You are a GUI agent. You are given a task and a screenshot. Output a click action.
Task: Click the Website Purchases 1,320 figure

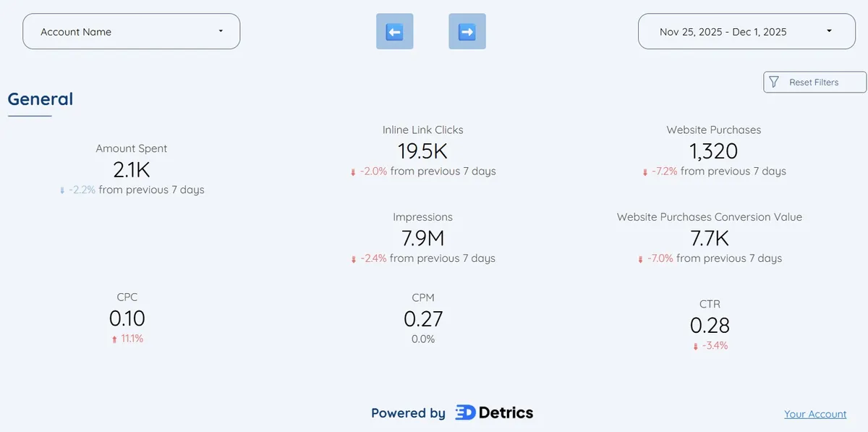pyautogui.click(x=713, y=151)
